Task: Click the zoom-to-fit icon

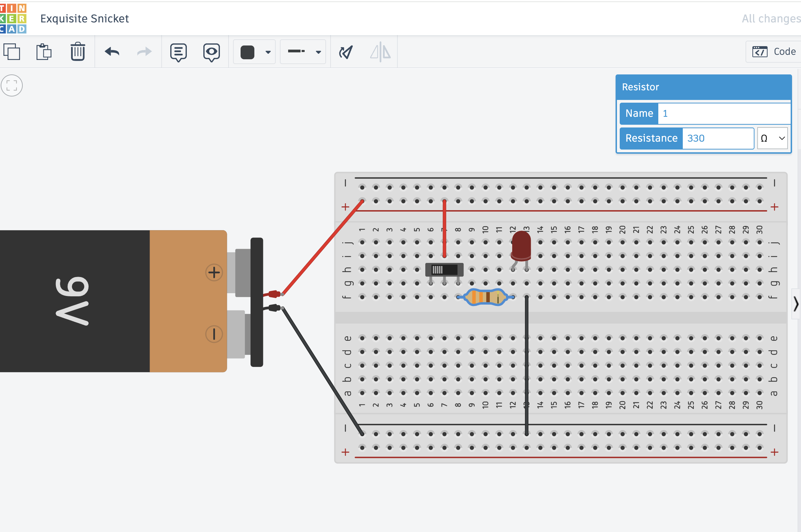Action: 12,85
